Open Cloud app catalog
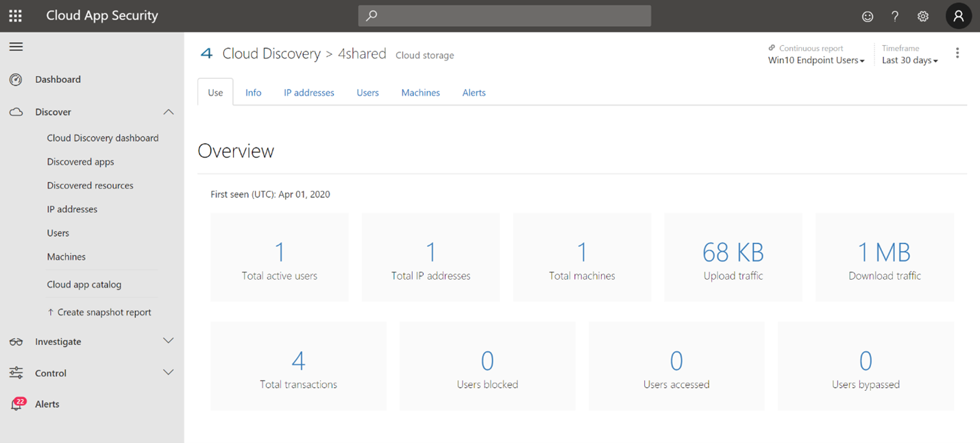 click(x=84, y=284)
